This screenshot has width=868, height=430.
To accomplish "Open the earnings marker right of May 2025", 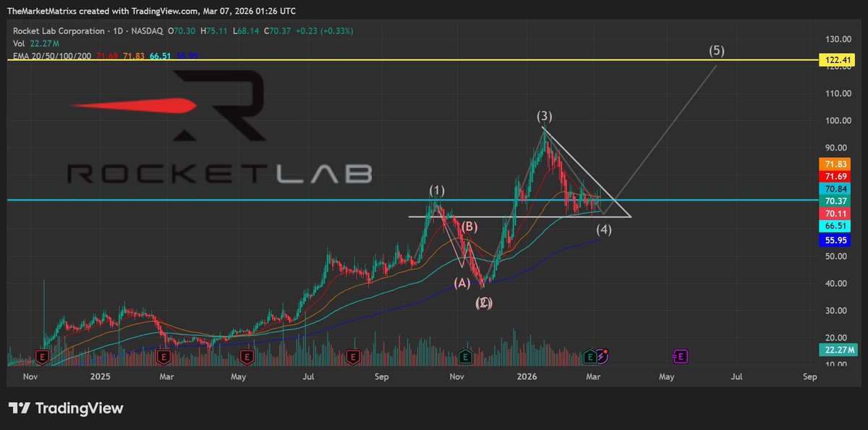I will pyautogui.click(x=247, y=357).
